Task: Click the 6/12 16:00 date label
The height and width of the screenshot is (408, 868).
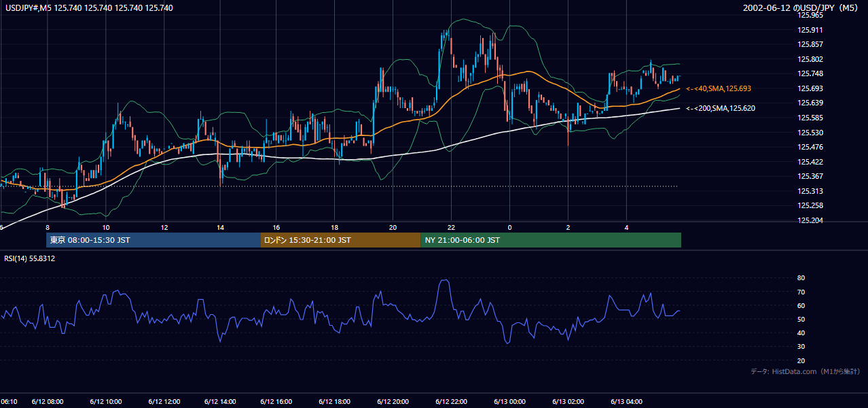Action: click(277, 402)
